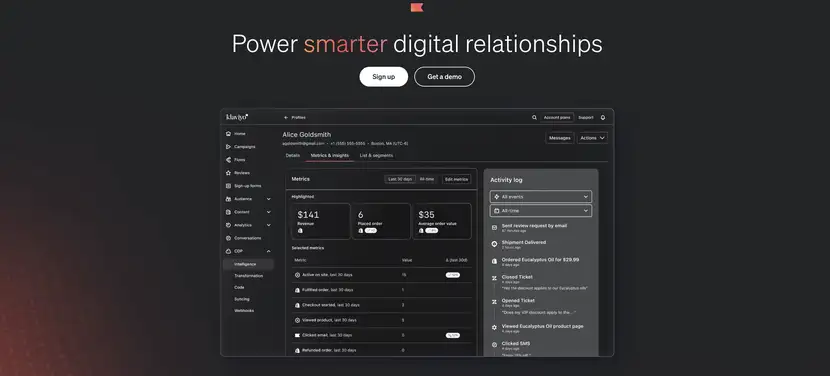830x376 pixels.
Task: Click the Alice Goldsmith profile name
Action: [306, 135]
